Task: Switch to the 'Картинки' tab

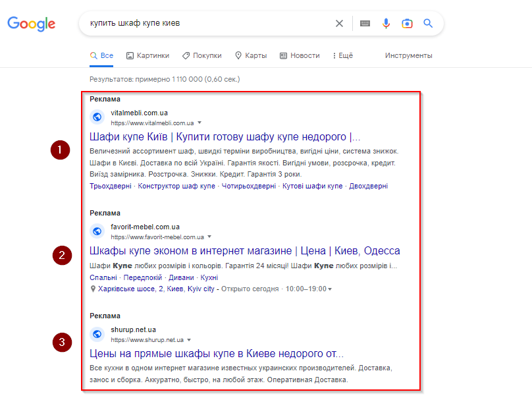Action: 147,56
